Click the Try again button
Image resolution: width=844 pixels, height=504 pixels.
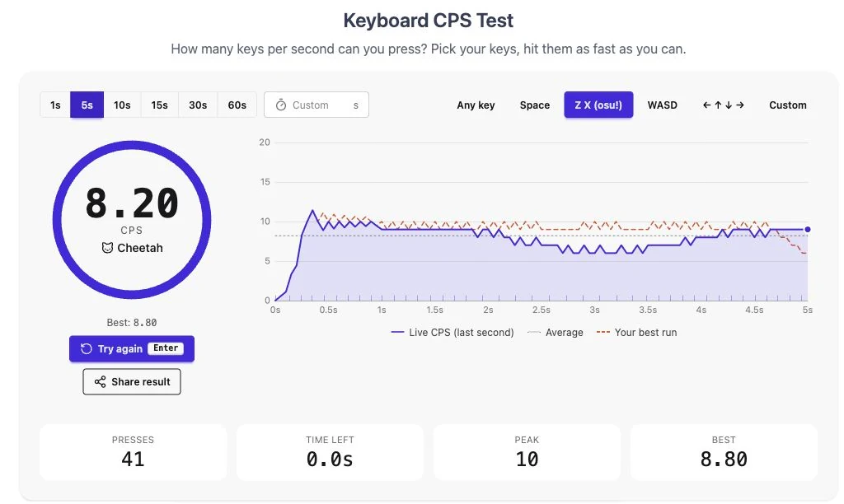[x=132, y=348]
